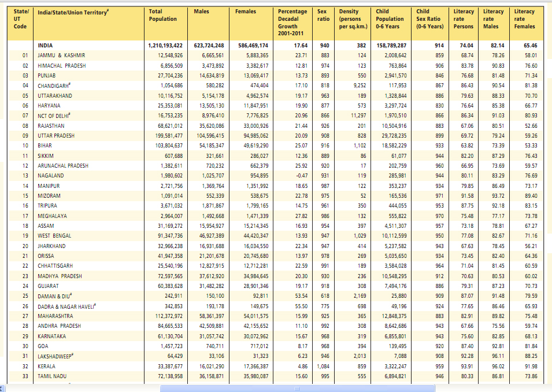Click Chhattisgarh's sex ratio 991
This screenshot has width=552, height=392.
[x=325, y=266]
